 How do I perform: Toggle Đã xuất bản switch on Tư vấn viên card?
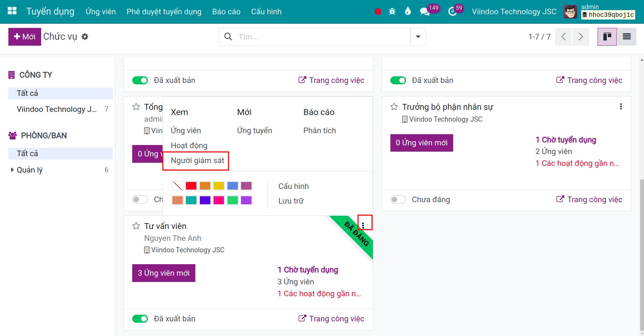point(140,319)
